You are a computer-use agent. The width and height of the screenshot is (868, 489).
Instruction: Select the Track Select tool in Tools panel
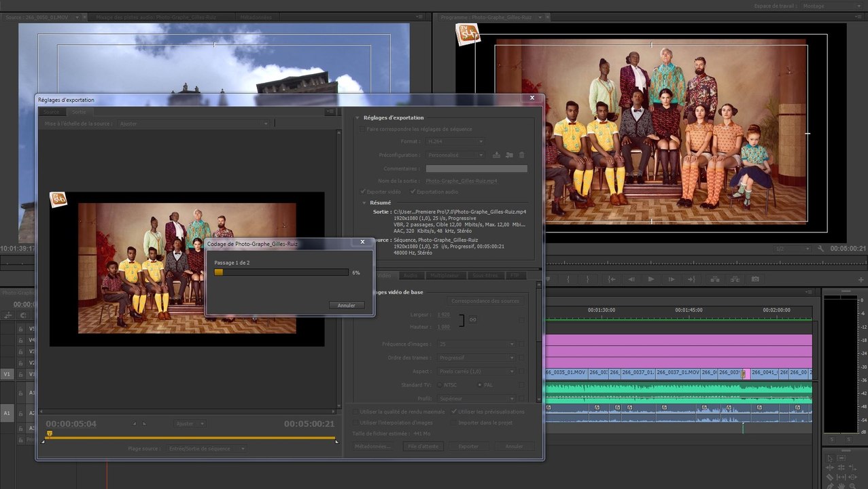842,458
